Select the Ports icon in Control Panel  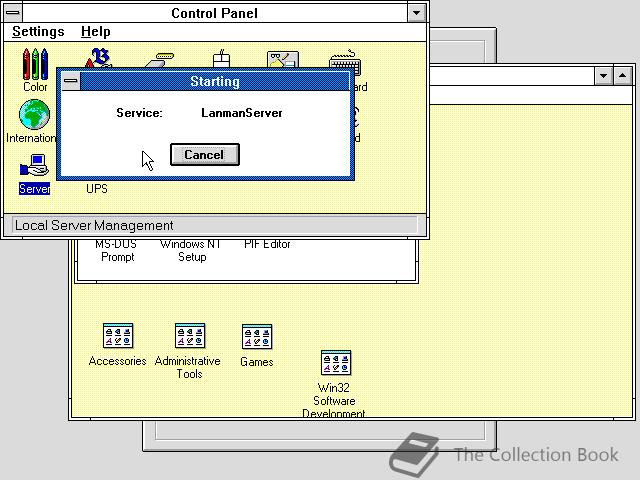[160, 60]
